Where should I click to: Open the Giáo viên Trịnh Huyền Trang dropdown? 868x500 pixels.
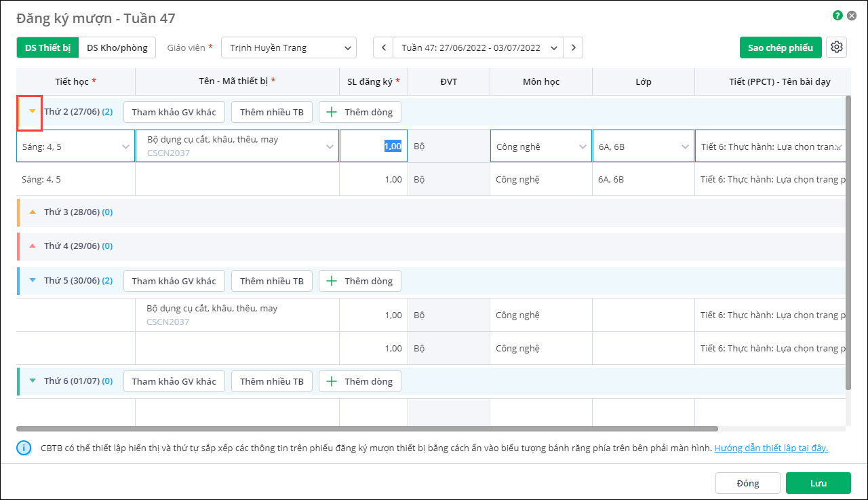(288, 47)
